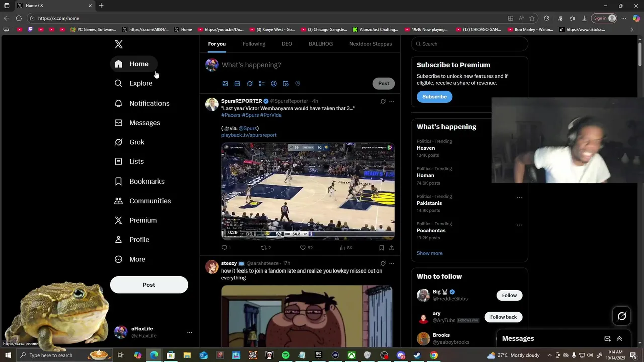Open the emoji picker in the composer
Image resolution: width=644 pixels, height=362 pixels.
pos(274,84)
